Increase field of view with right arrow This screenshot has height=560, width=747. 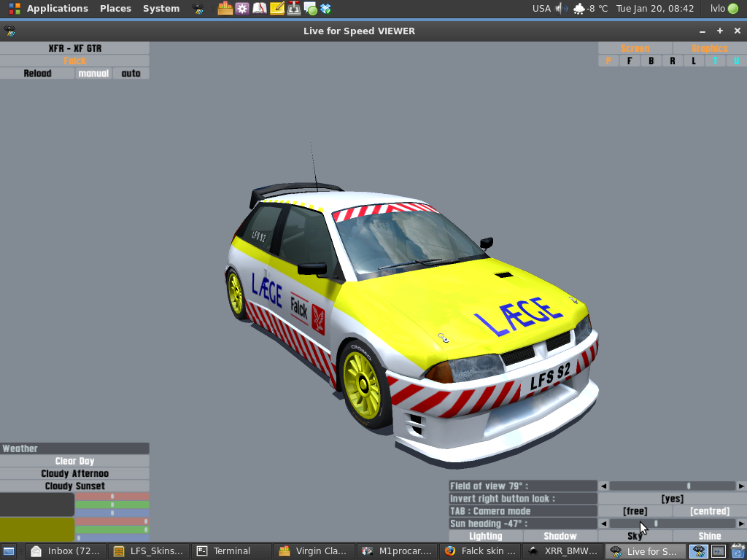click(741, 486)
